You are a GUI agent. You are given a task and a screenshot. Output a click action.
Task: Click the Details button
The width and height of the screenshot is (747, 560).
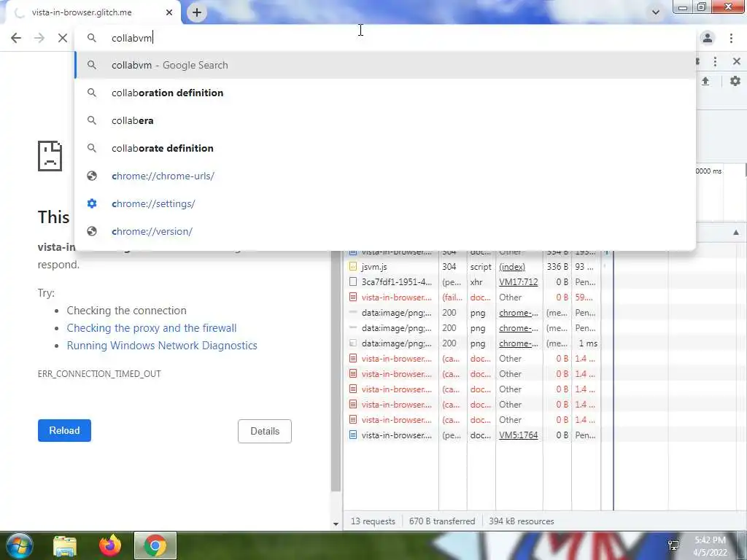[265, 431]
